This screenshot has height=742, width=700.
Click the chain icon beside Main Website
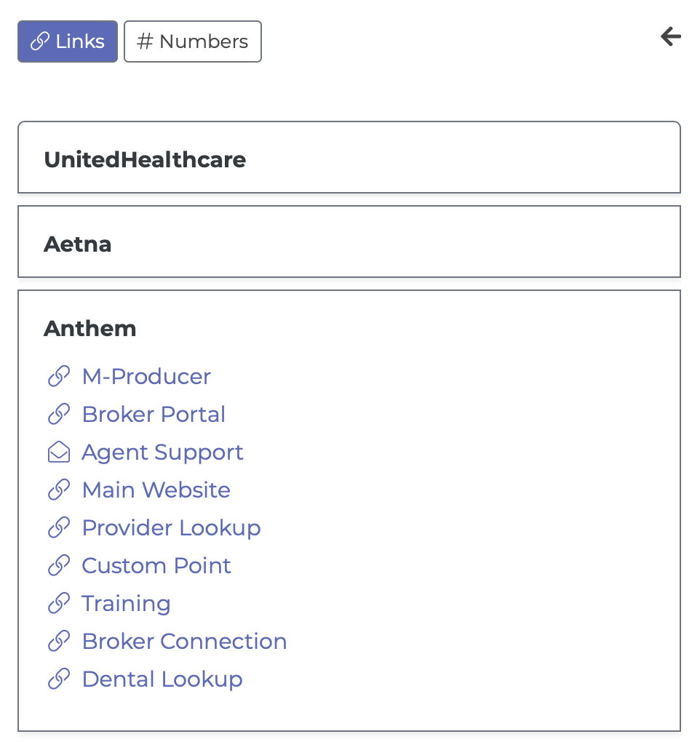[x=59, y=490]
